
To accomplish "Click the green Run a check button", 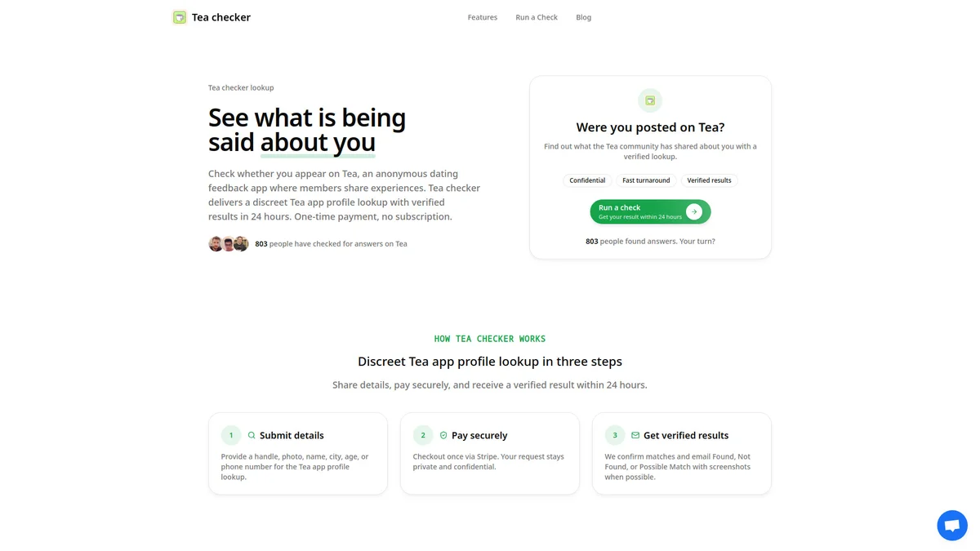I will coord(650,212).
